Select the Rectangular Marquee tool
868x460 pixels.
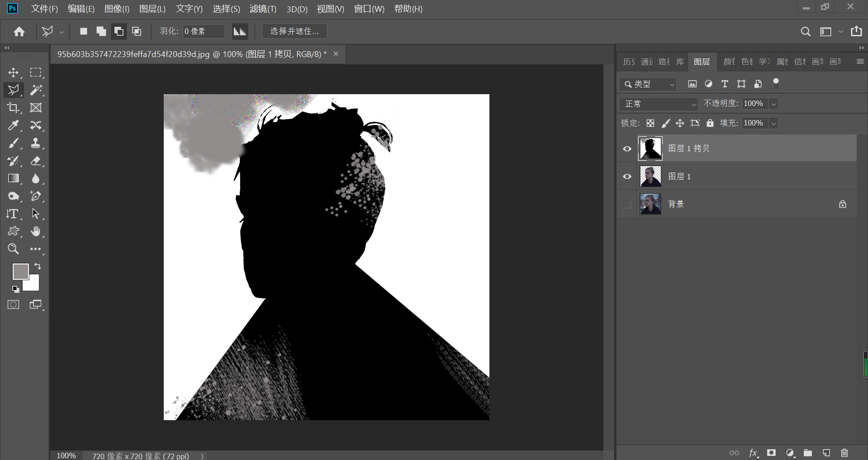tap(36, 72)
